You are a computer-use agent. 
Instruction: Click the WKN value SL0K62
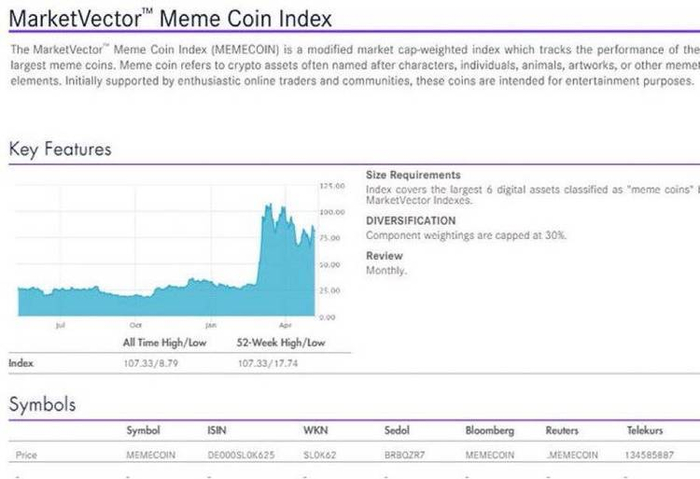(319, 455)
